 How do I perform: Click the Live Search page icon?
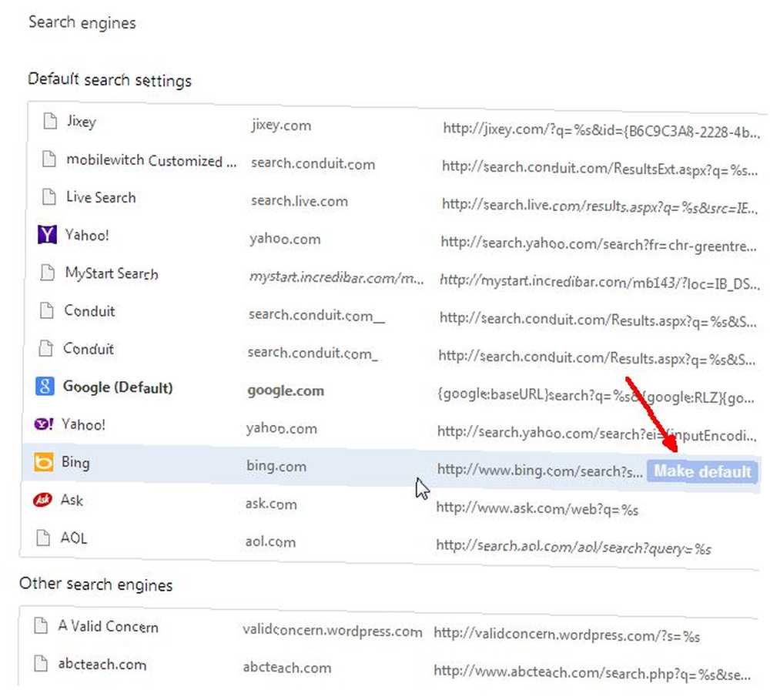49,196
